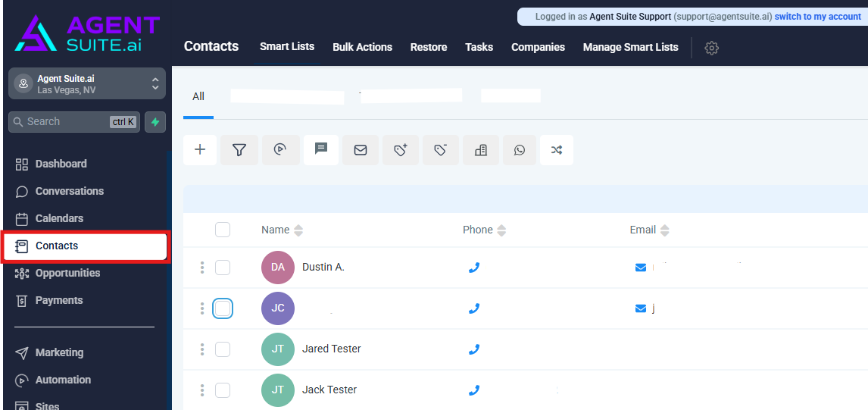The width and height of the screenshot is (868, 410).
Task: Click the green lightning quick actions button
Action: 155,122
